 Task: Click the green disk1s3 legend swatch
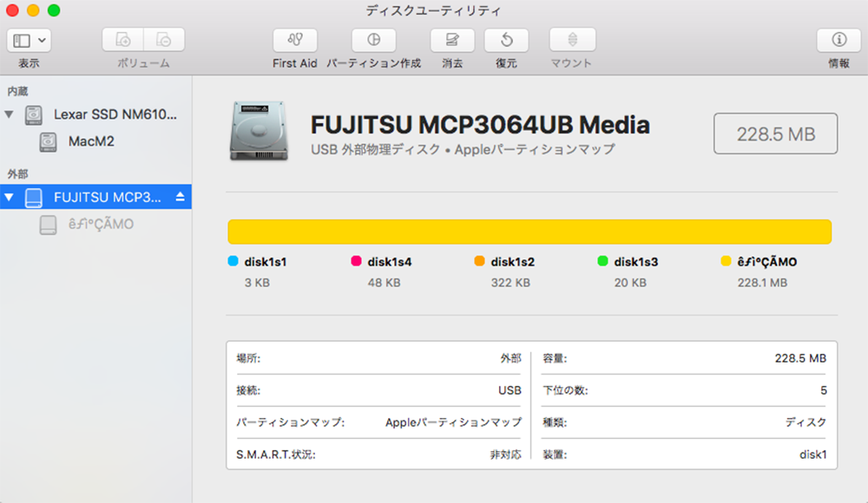603,261
